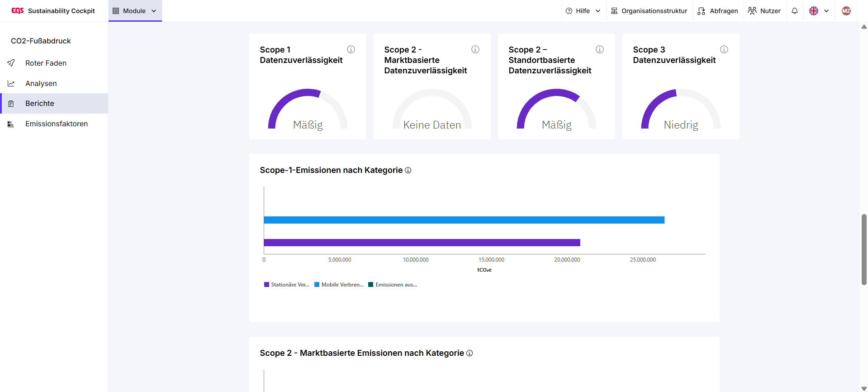Viewport: 868px width, 392px height.
Task: Open info icon for Scope 1 Datenzuverlässigkeit
Action: coord(351,49)
